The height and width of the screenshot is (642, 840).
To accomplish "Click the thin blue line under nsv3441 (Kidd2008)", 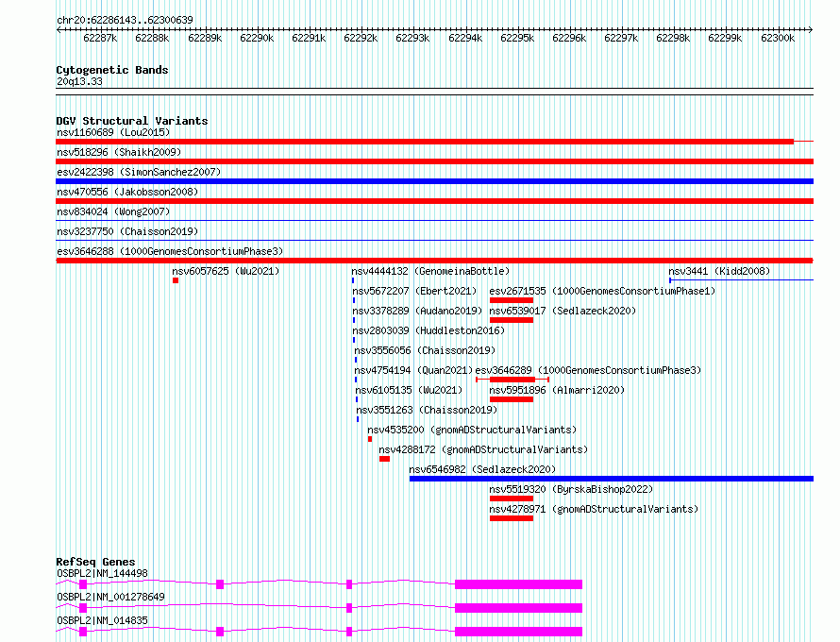I will (742, 279).
